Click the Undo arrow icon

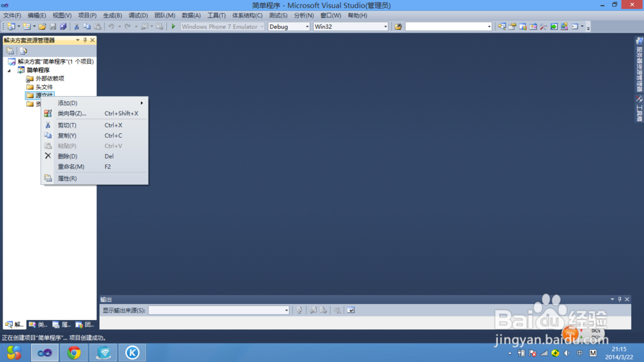(x=111, y=26)
